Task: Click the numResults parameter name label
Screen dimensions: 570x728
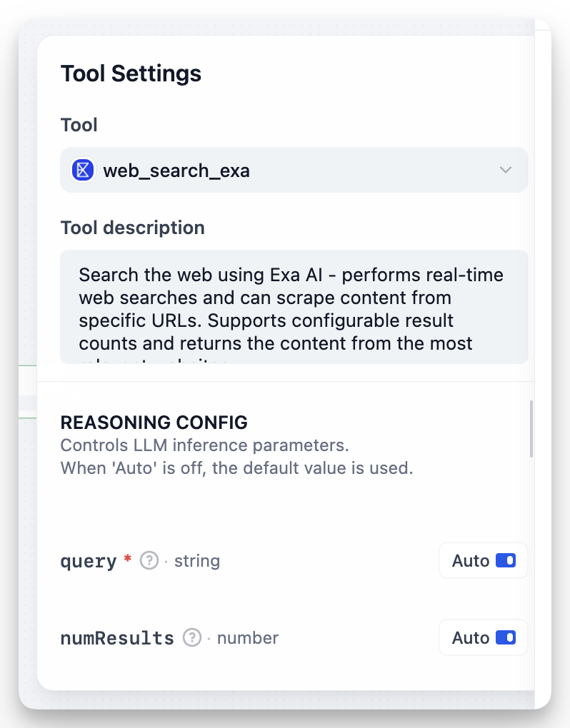Action: pos(117,638)
